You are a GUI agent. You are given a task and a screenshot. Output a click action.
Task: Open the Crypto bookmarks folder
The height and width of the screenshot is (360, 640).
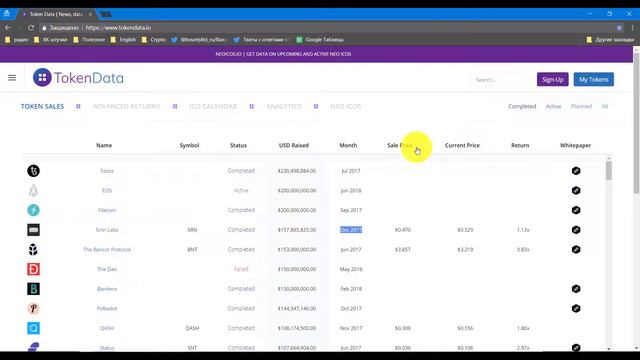(x=154, y=40)
